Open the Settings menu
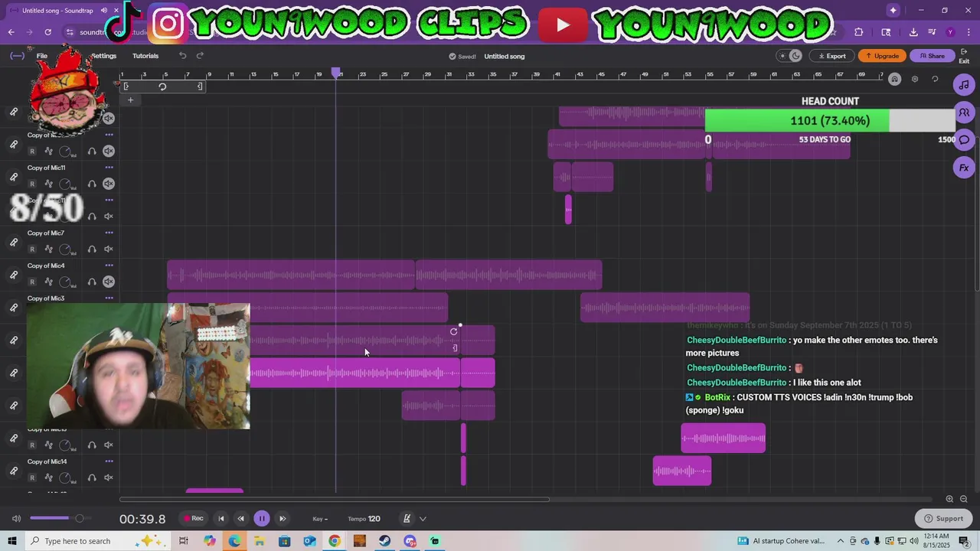 pyautogui.click(x=103, y=56)
